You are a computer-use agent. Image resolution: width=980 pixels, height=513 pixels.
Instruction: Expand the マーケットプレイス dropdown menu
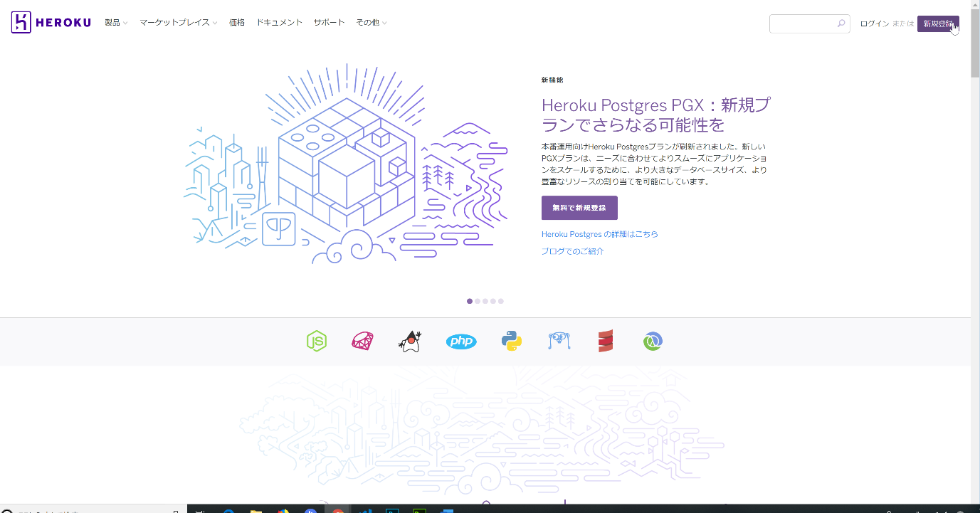(x=179, y=23)
